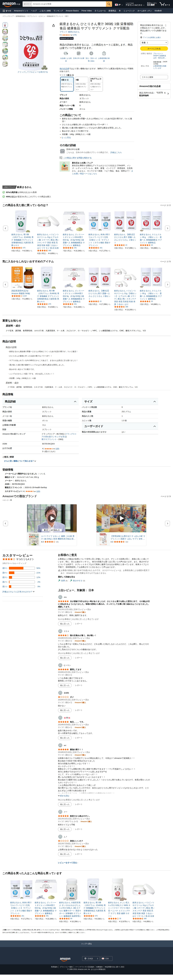The image size is (173, 980).
Task: Previous page in recommended items carousel
Action: point(5,285)
